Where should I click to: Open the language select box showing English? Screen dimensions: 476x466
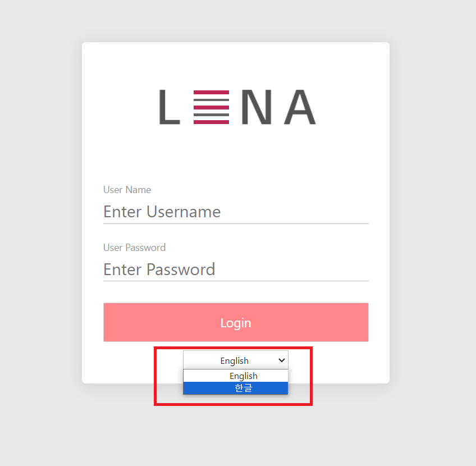235,360
